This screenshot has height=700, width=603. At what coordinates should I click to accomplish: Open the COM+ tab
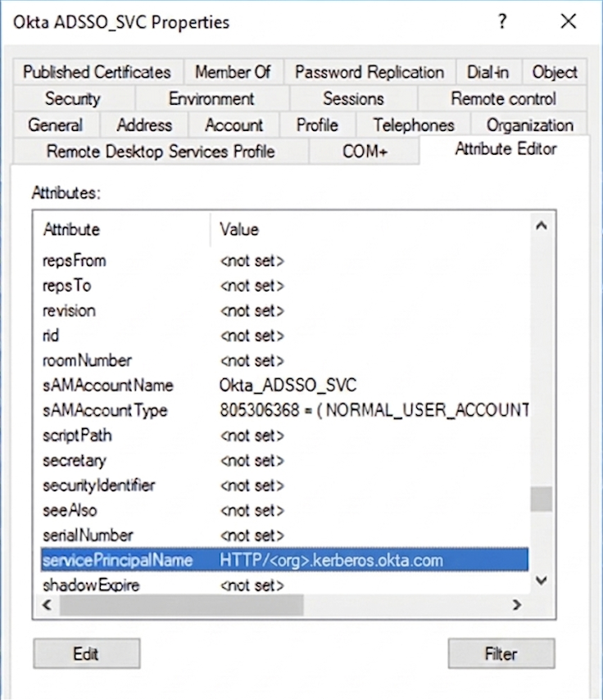pyautogui.click(x=365, y=151)
